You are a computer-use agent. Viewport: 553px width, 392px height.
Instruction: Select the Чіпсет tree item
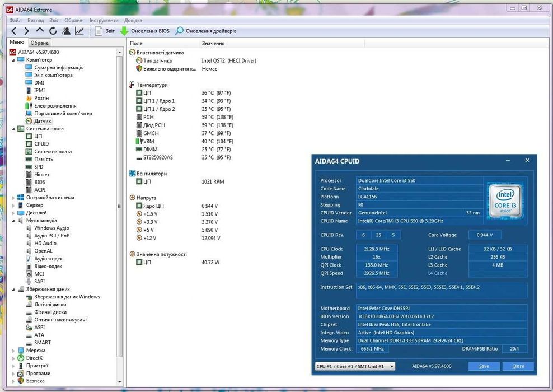(38, 174)
